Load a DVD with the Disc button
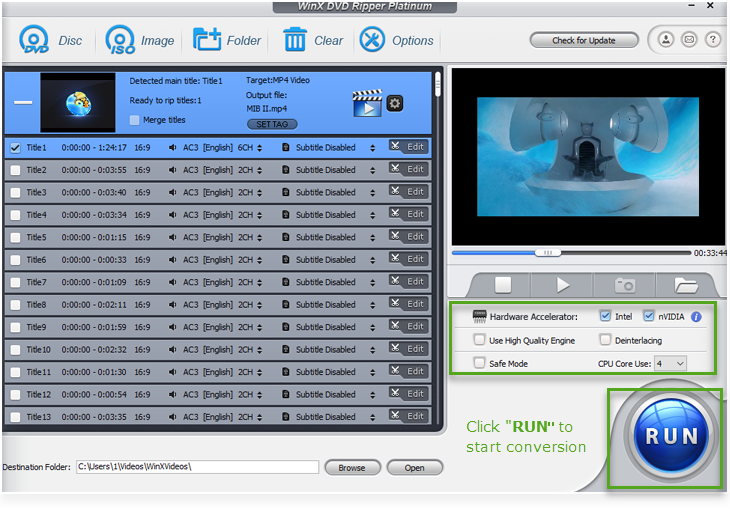 (50, 40)
